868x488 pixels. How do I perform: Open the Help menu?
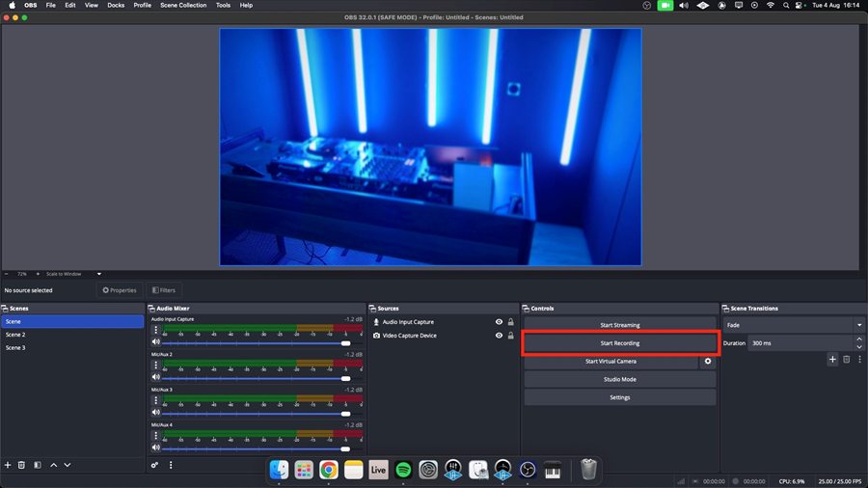coord(246,5)
